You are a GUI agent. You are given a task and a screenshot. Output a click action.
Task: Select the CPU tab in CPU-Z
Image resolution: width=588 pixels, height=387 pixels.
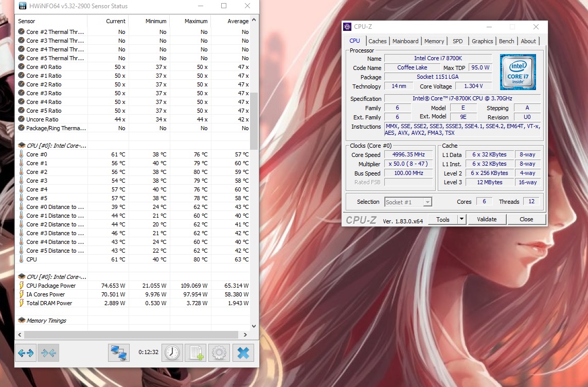[x=355, y=41]
